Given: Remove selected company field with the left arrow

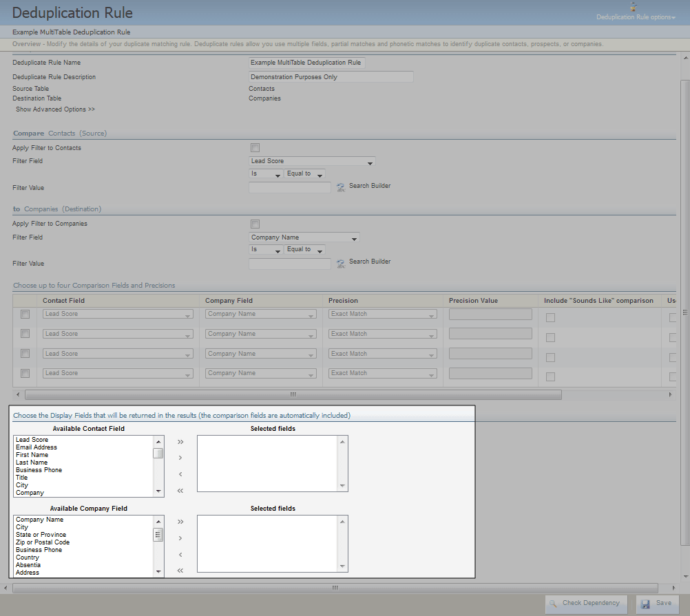Looking at the screenshot, I should click(x=180, y=555).
